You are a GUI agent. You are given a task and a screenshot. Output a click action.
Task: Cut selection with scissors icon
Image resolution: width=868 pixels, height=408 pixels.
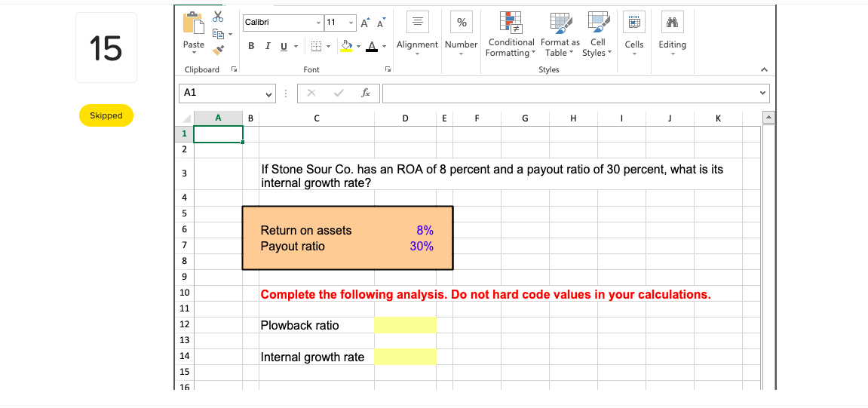pos(217,17)
